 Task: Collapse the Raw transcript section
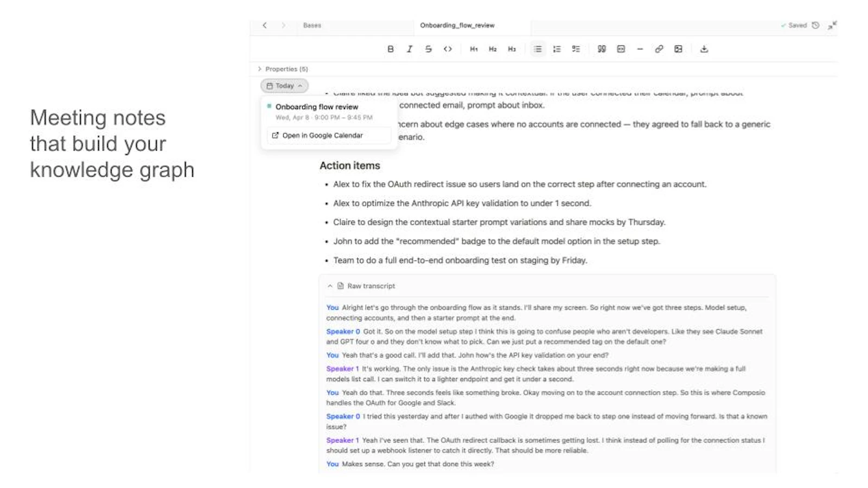[x=330, y=286]
